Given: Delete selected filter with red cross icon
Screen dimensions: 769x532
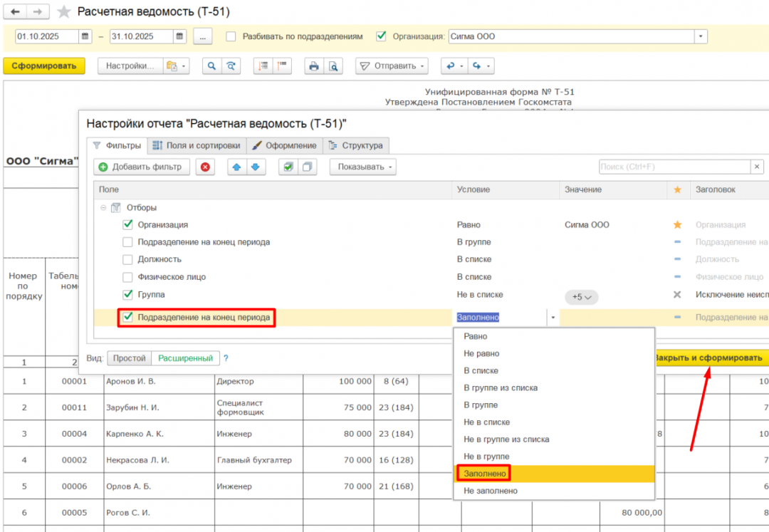Looking at the screenshot, I should pyautogui.click(x=205, y=167).
